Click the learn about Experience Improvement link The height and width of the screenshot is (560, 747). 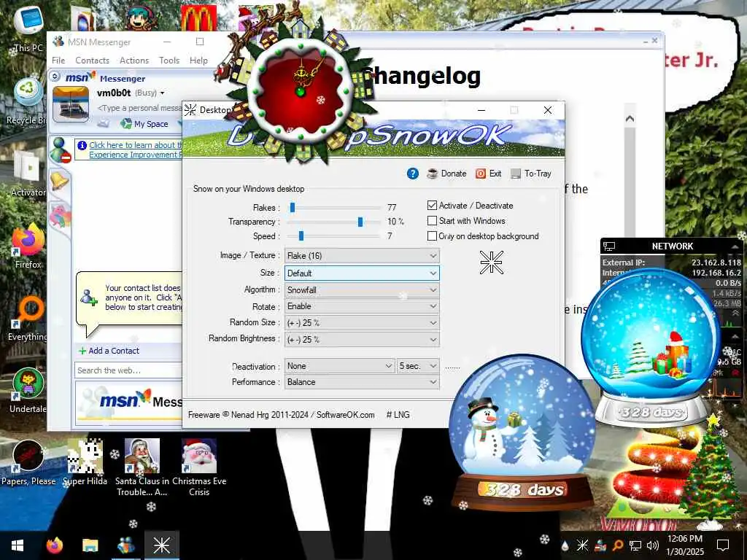[135, 149]
